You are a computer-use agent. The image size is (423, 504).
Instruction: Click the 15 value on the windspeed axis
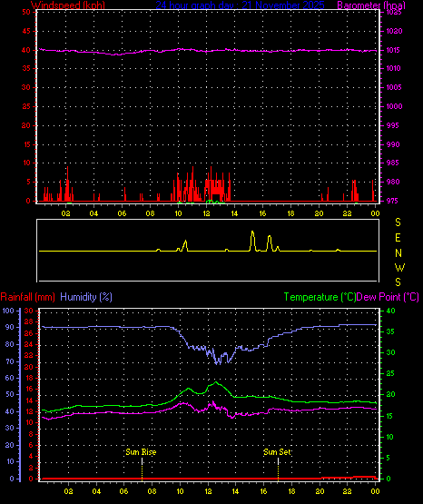click(26, 144)
